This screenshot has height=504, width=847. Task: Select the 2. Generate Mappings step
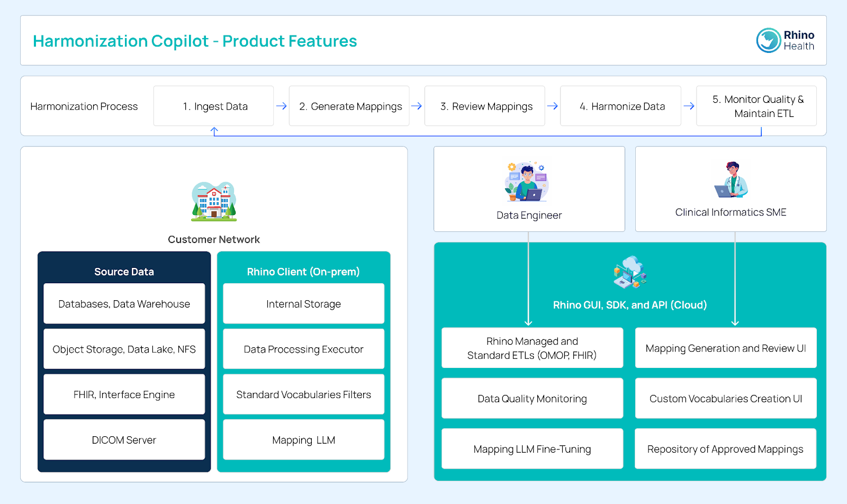[349, 106]
